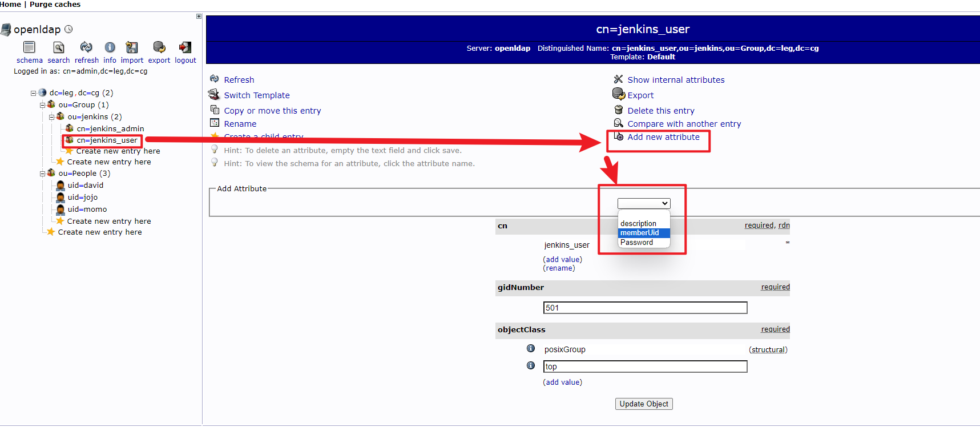Choose description in the attribute list
The height and width of the screenshot is (447, 980).
pyautogui.click(x=638, y=223)
